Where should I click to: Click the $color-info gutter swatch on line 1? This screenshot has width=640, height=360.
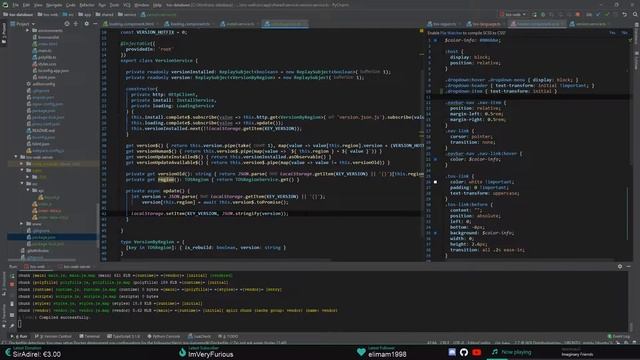pos(436,40)
